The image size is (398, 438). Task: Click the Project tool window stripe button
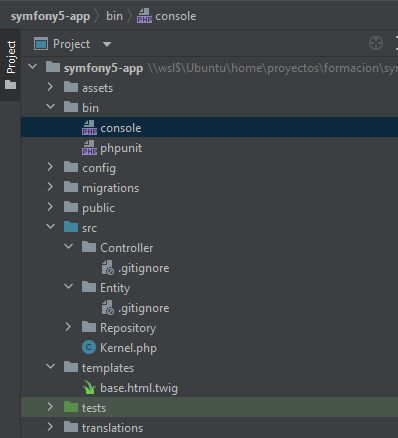pyautogui.click(x=10, y=65)
